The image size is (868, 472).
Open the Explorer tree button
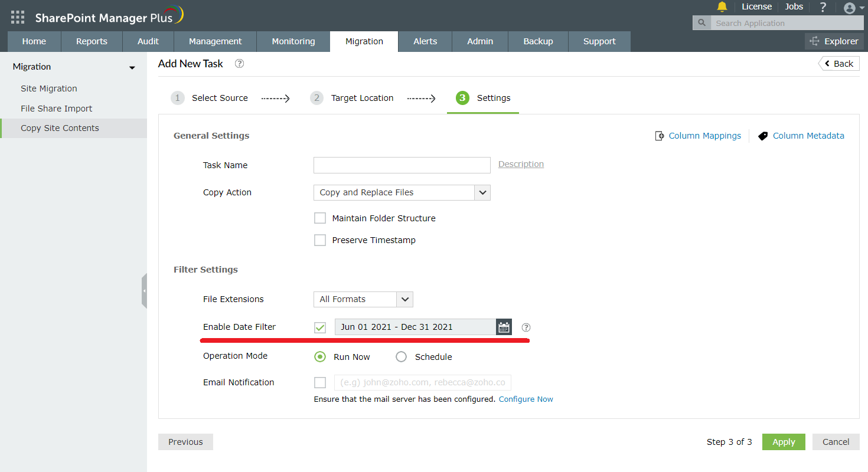coord(834,41)
